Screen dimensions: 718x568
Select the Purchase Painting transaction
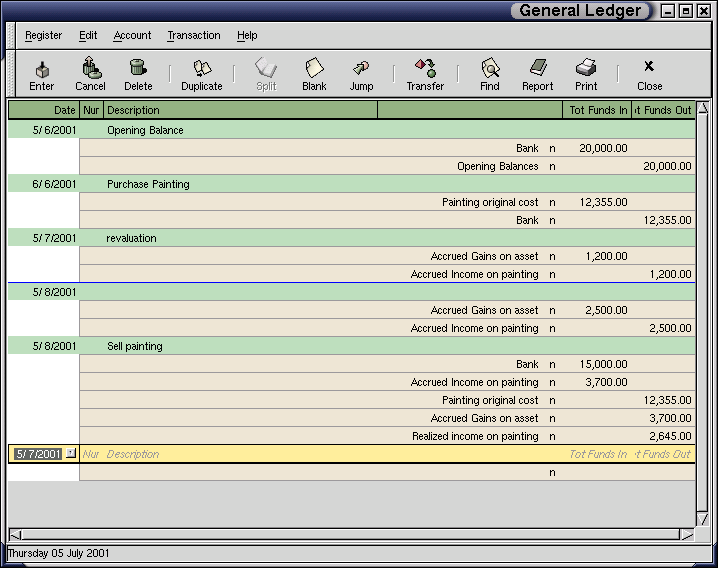(352, 184)
